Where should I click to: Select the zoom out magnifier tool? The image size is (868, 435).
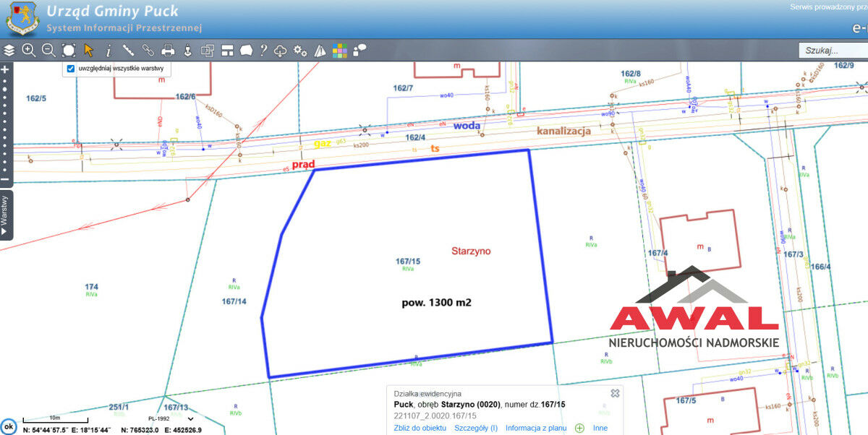48,50
